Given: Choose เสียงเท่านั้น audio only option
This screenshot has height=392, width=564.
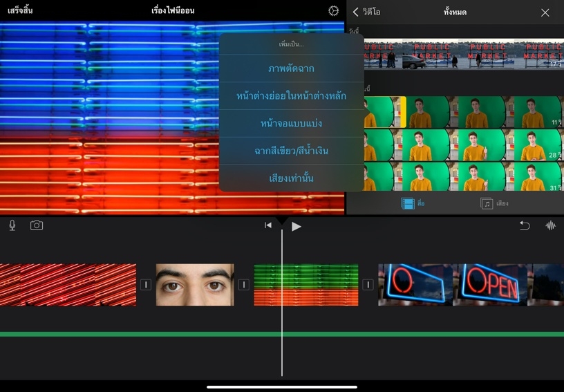Looking at the screenshot, I should tap(291, 178).
